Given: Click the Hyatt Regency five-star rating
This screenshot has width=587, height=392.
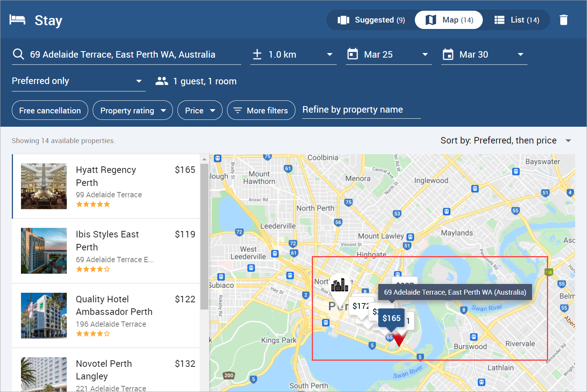Looking at the screenshot, I should tap(93, 204).
